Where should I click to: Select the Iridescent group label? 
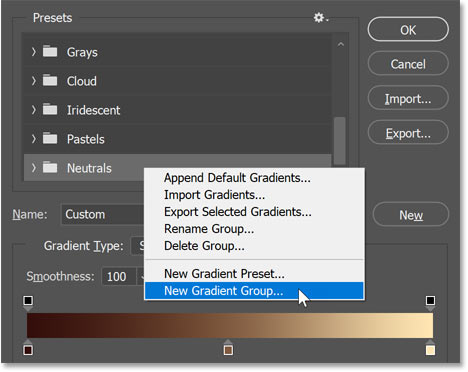[93, 110]
